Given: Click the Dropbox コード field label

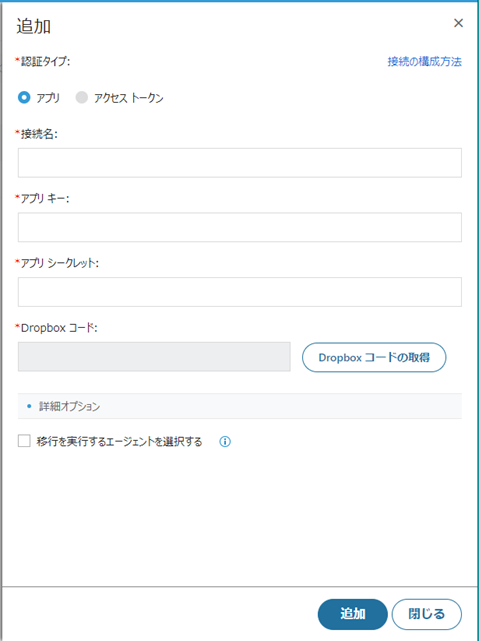Looking at the screenshot, I should click(x=59, y=328).
